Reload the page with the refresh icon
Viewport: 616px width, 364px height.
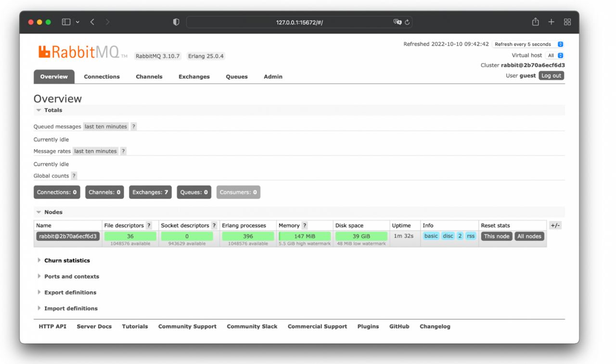click(407, 22)
